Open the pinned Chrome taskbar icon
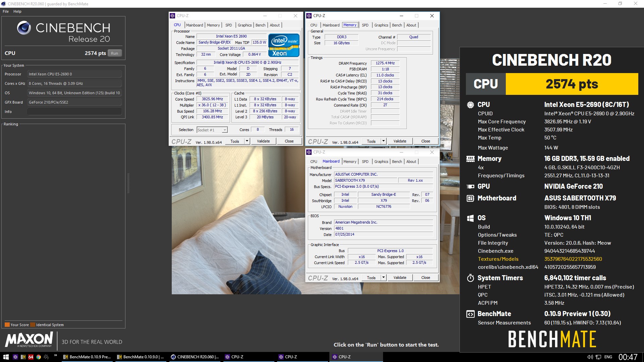The width and height of the screenshot is (644, 362). (39, 357)
